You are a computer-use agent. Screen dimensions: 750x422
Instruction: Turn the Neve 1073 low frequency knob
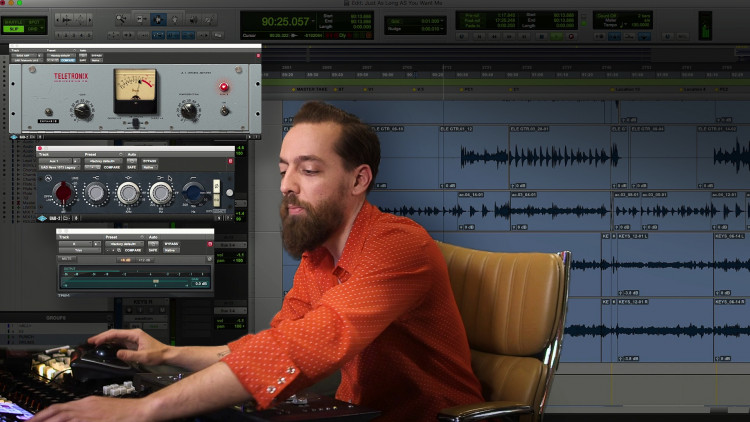pos(161,193)
